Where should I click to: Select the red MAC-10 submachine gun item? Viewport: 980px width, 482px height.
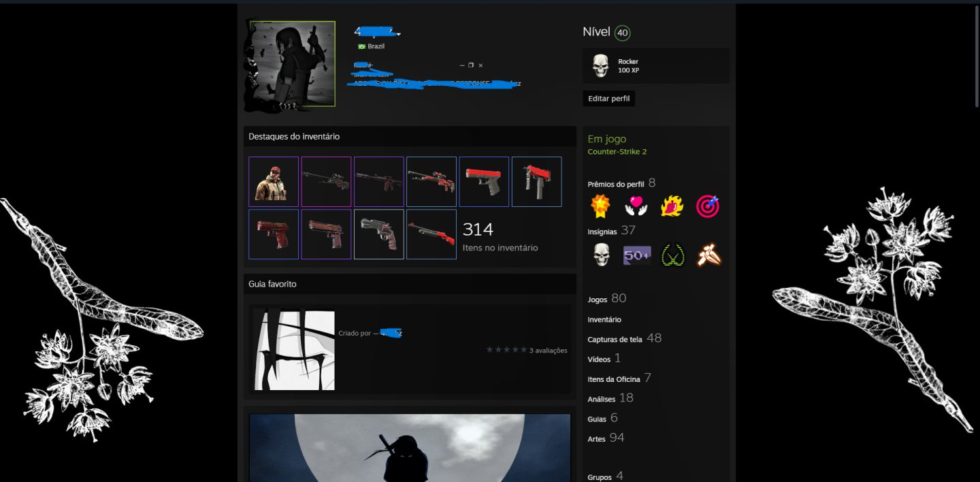tap(537, 182)
